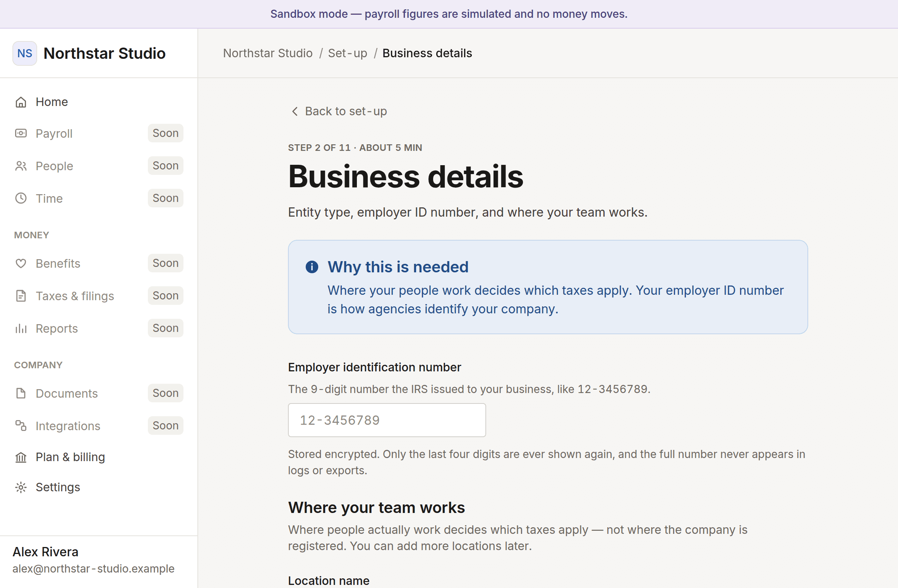Click the Alex Rivera account name
The height and width of the screenshot is (588, 898).
point(46,552)
